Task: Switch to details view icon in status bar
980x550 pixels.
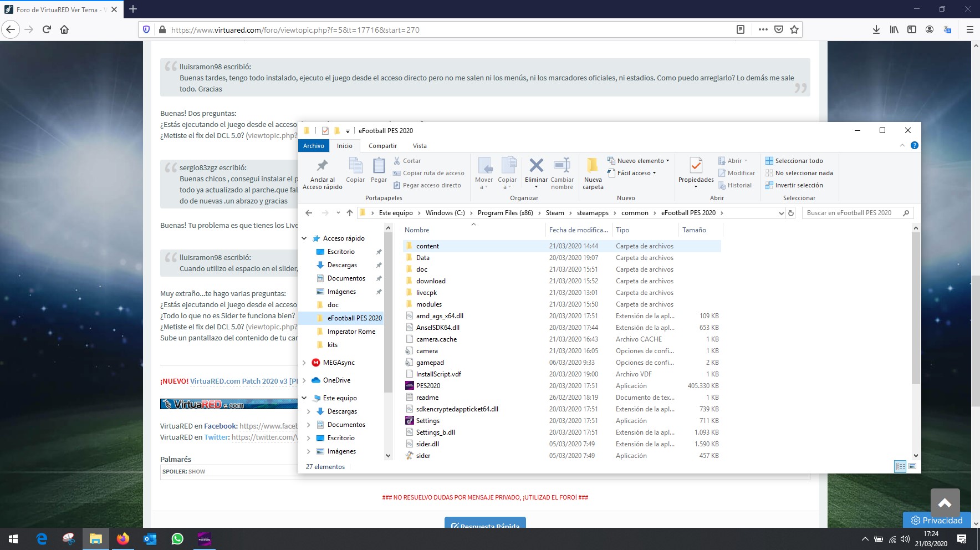Action: point(900,467)
